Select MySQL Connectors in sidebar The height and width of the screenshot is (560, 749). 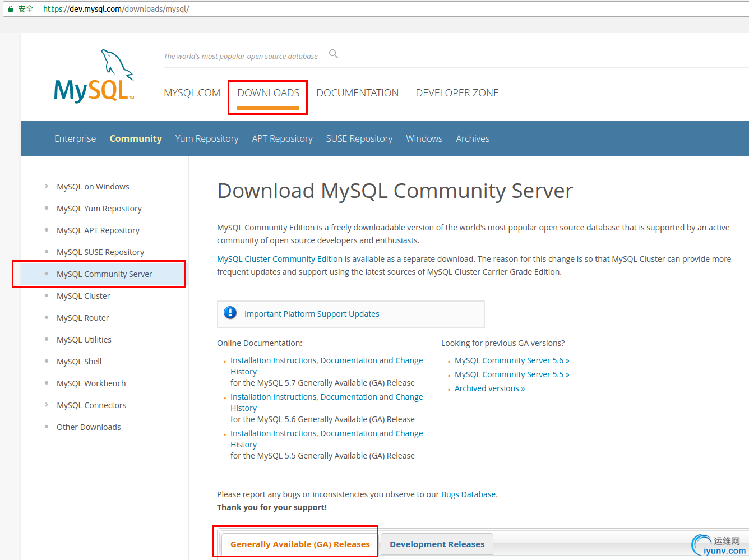[91, 405]
